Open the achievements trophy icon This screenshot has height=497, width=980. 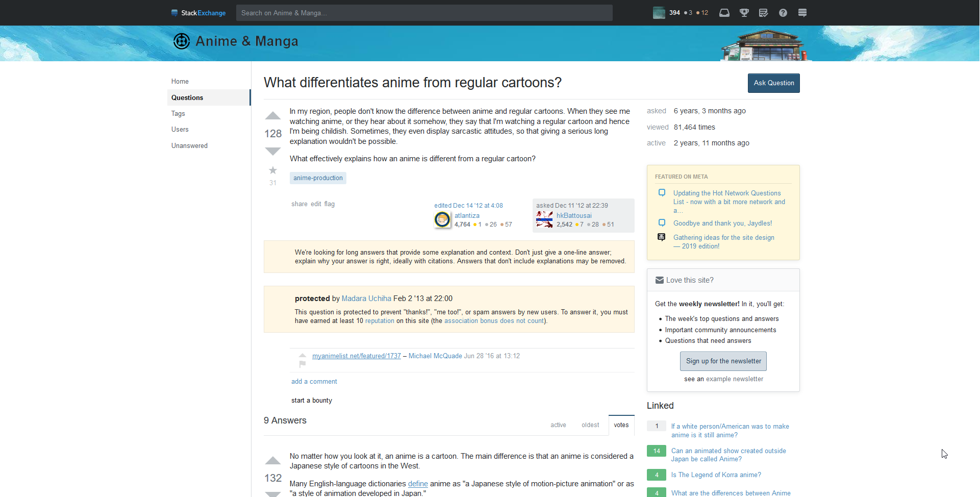[x=744, y=13]
